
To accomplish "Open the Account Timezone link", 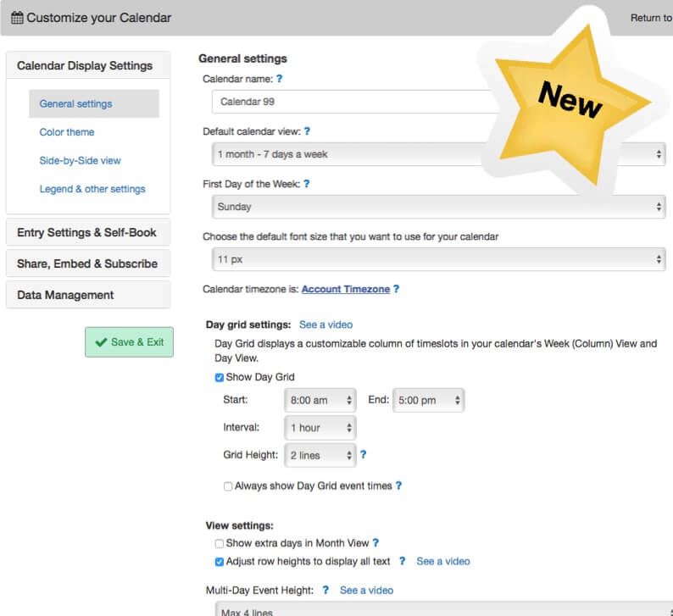I will (346, 289).
